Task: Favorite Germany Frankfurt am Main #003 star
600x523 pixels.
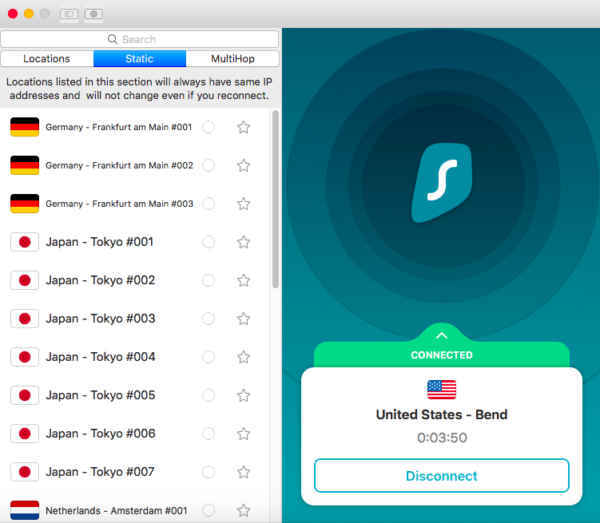Action: [x=244, y=204]
